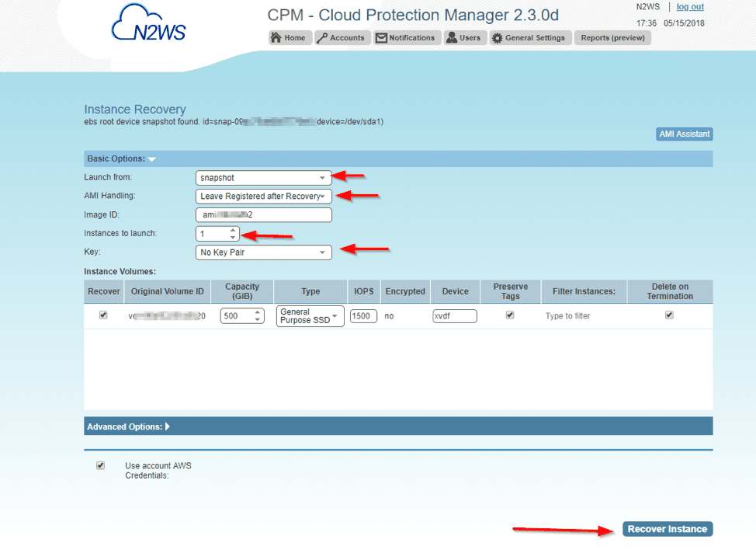Click the Instance Recovery heading

pyautogui.click(x=135, y=110)
